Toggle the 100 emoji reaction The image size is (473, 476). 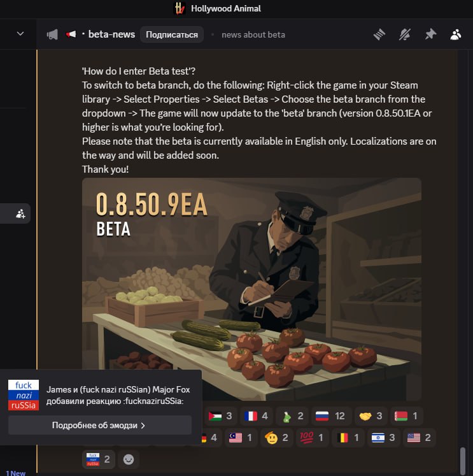[311, 438]
